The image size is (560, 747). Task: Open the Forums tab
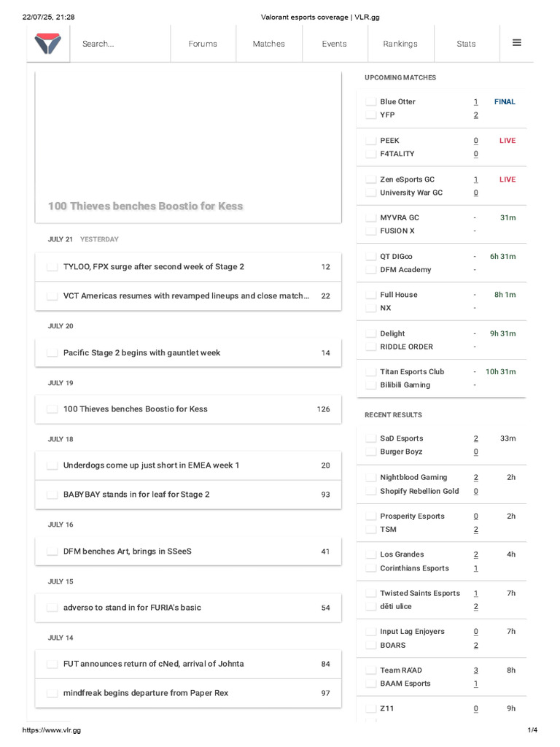pos(203,44)
